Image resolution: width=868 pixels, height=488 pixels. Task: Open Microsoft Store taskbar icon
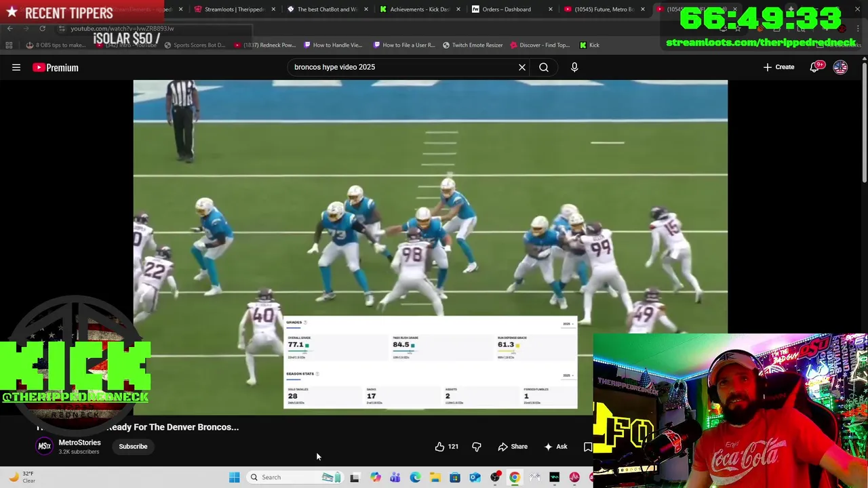coord(455,477)
